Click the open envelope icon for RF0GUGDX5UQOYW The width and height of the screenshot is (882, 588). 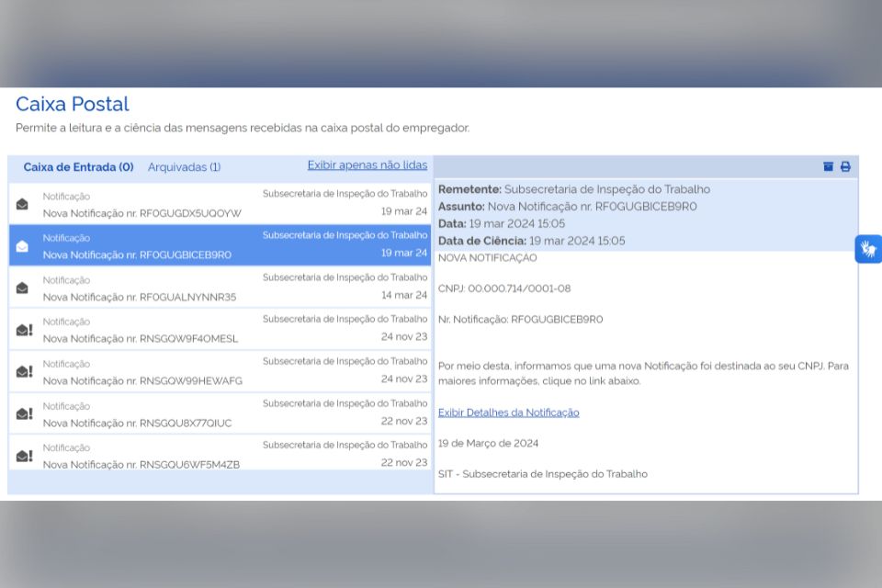(x=22, y=204)
